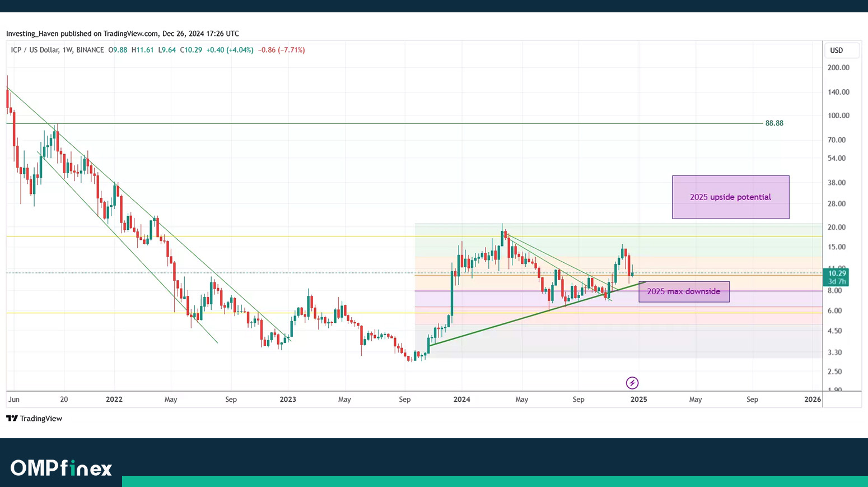Click the 2025 label on the time axis

tap(638, 400)
